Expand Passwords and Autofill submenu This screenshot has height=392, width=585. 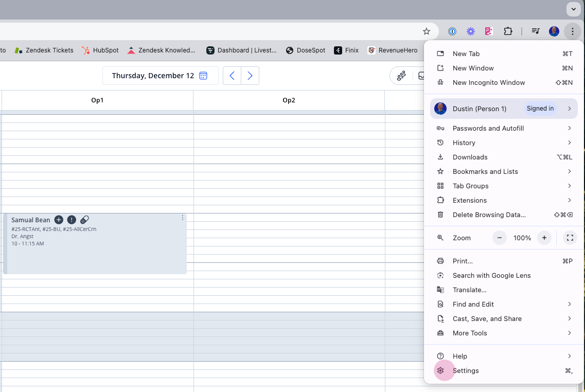504,128
